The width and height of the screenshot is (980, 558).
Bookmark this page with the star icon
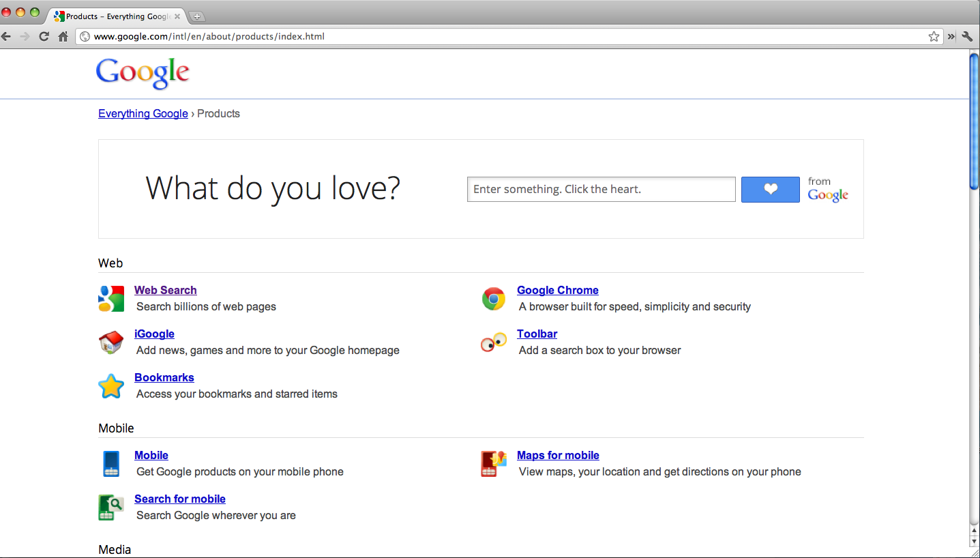click(x=934, y=36)
